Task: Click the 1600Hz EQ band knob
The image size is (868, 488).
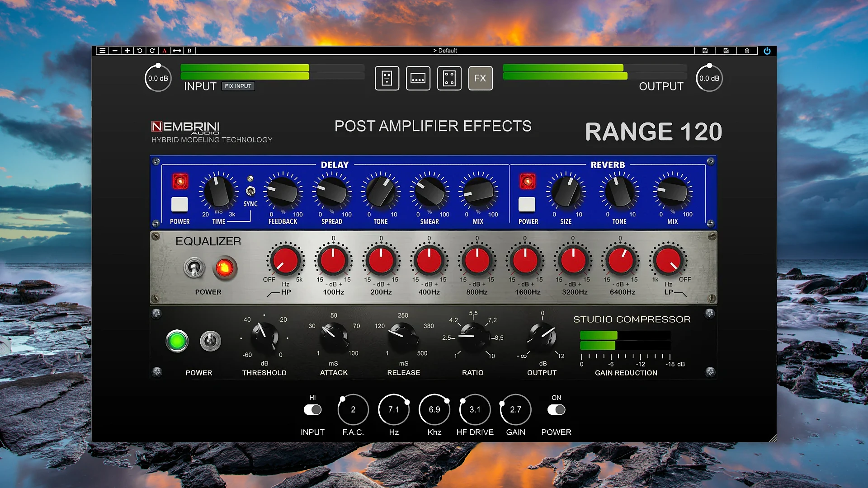Action: (x=525, y=260)
